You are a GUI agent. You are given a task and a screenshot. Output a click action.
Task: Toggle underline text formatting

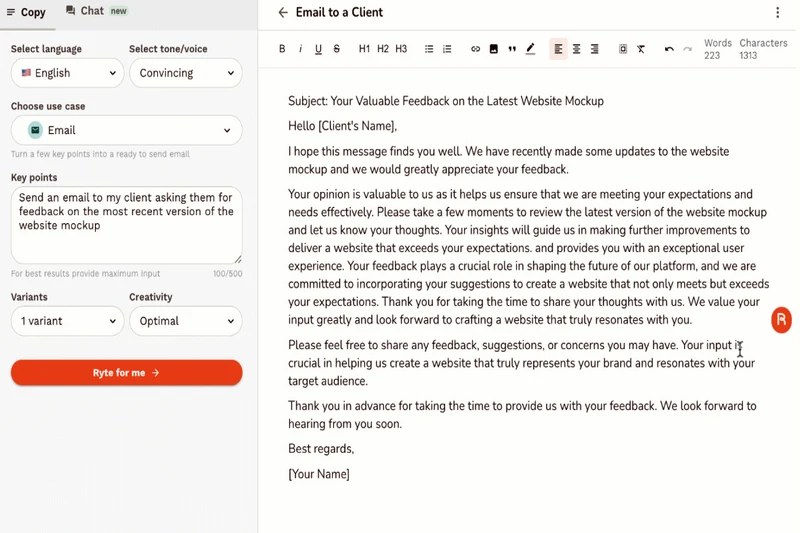318,49
